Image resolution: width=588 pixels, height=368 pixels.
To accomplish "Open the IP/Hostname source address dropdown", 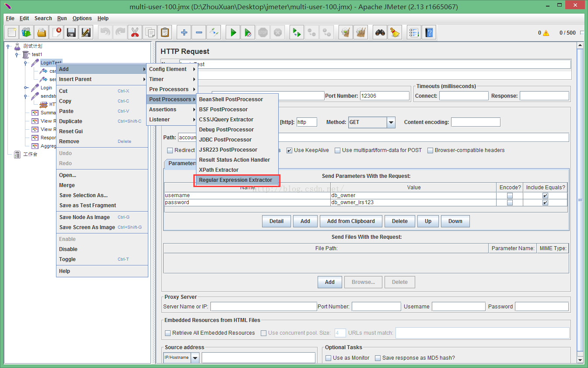I will pyautogui.click(x=195, y=358).
